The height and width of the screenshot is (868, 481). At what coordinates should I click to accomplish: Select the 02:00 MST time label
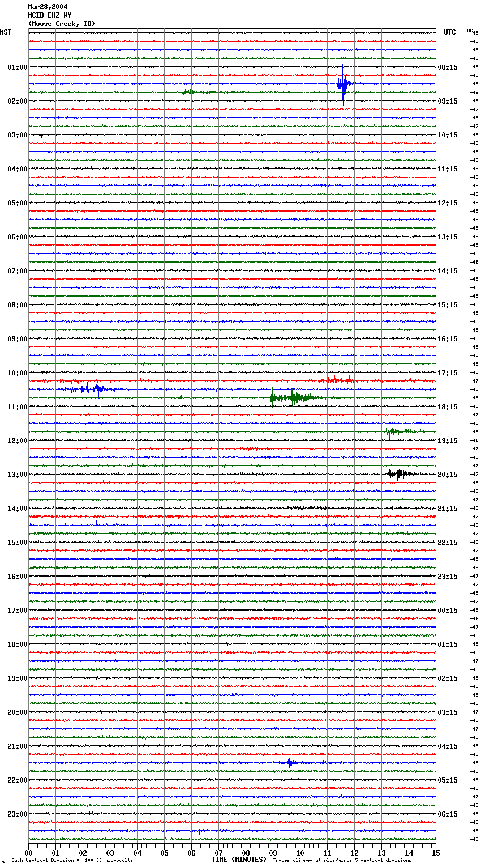(x=18, y=101)
